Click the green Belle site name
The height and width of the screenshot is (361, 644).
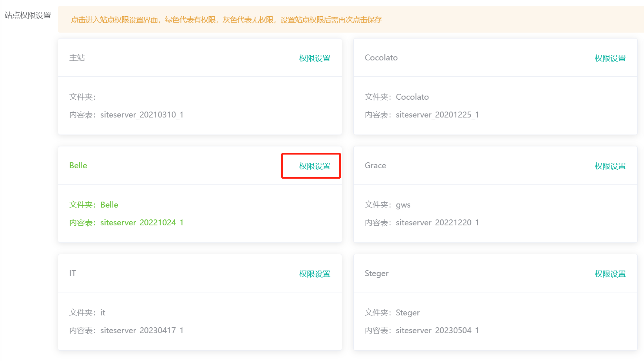[x=78, y=166]
